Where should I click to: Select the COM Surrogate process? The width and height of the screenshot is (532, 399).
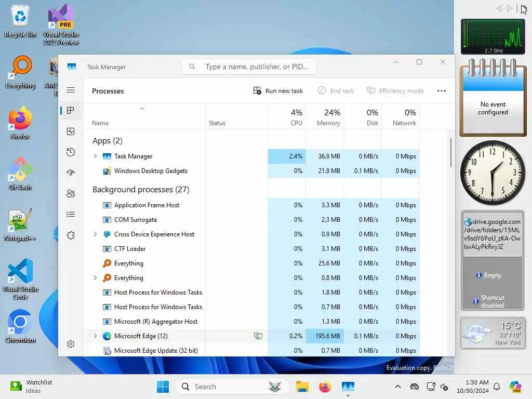[x=251, y=220]
